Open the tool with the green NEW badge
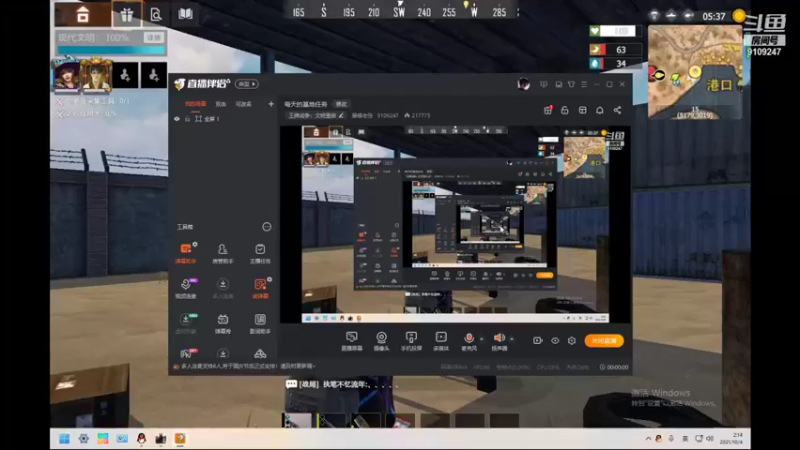800x450 pixels. (186, 323)
